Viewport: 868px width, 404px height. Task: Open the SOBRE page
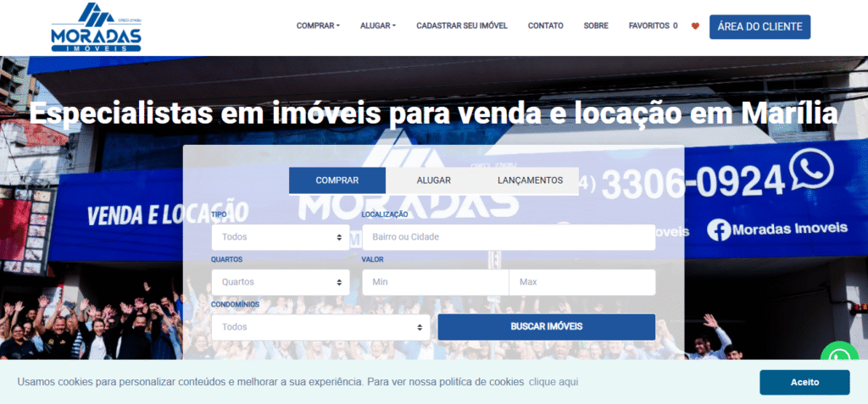tap(596, 25)
